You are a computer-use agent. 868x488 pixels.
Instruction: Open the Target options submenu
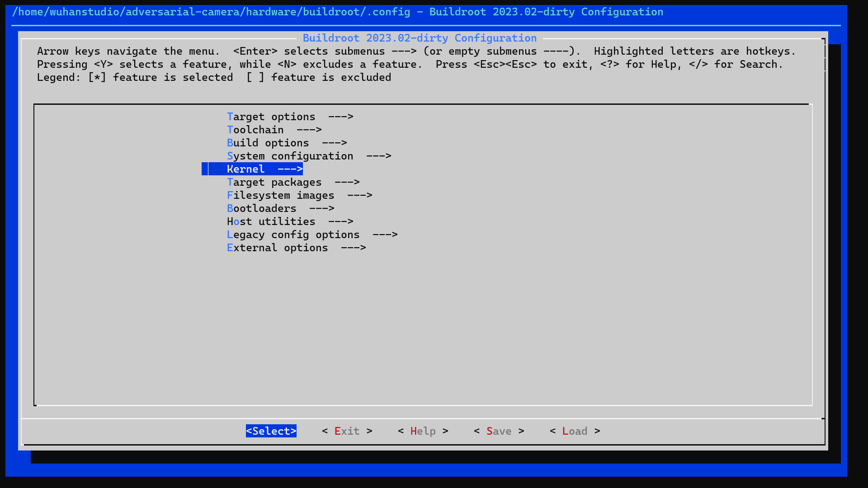coord(271,117)
